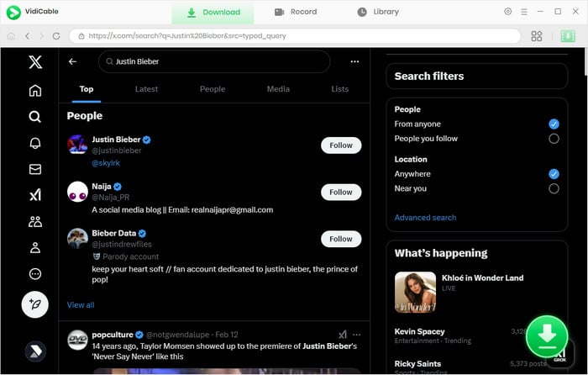Open popculture profile avatar
588x375 pixels.
click(x=77, y=340)
